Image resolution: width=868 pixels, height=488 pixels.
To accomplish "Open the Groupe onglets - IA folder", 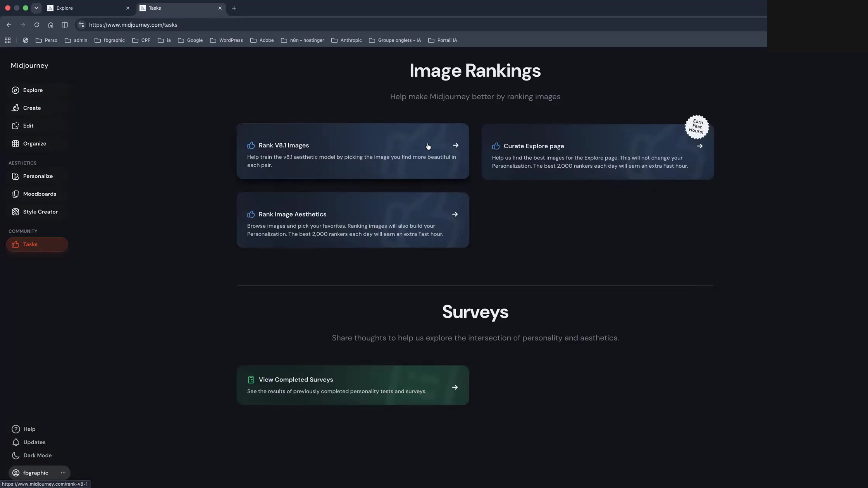I will [395, 40].
